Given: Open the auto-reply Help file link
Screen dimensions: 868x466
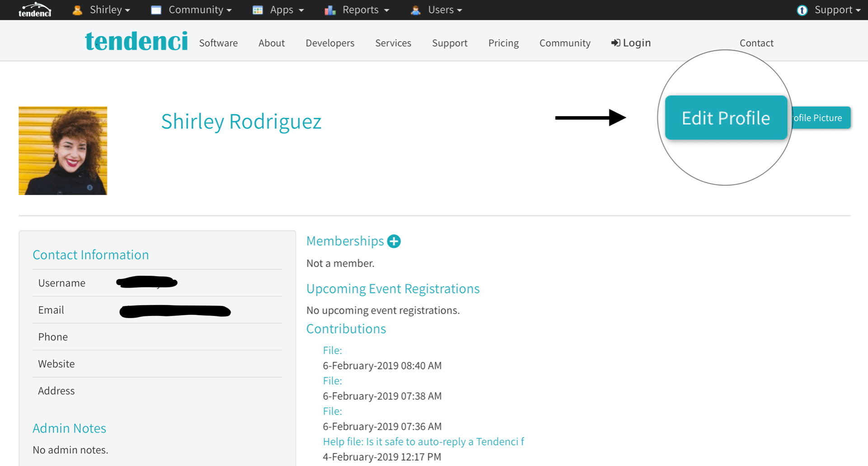Looking at the screenshot, I should point(423,442).
